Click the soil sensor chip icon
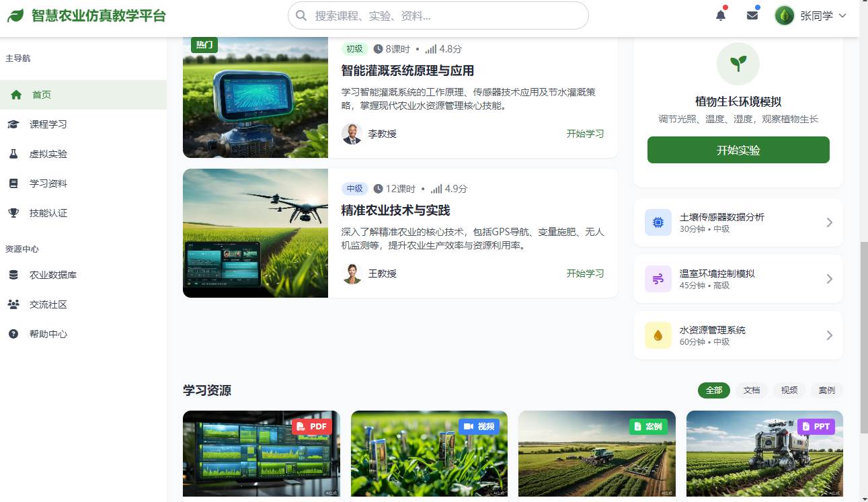This screenshot has height=502, width=868. (x=657, y=222)
